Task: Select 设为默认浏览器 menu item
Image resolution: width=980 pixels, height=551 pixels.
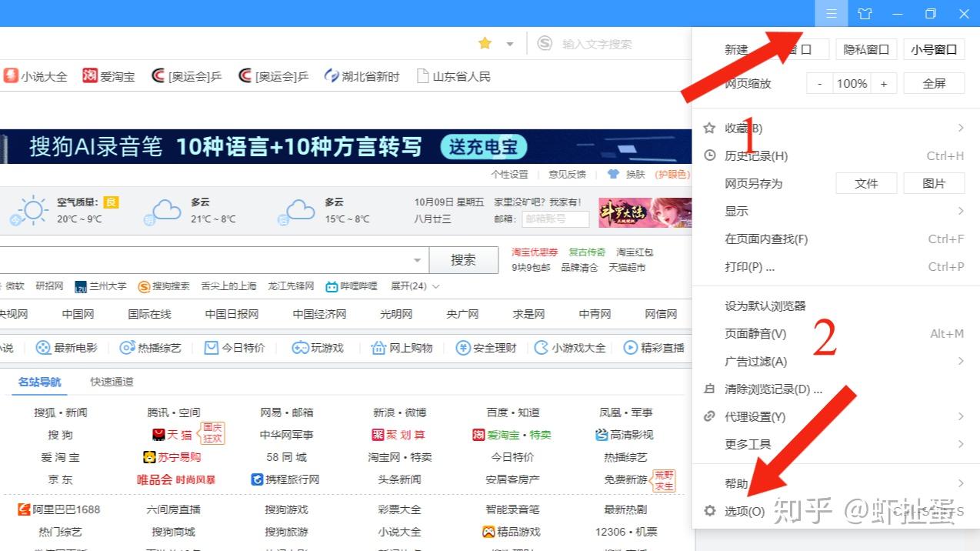Action: (835, 306)
